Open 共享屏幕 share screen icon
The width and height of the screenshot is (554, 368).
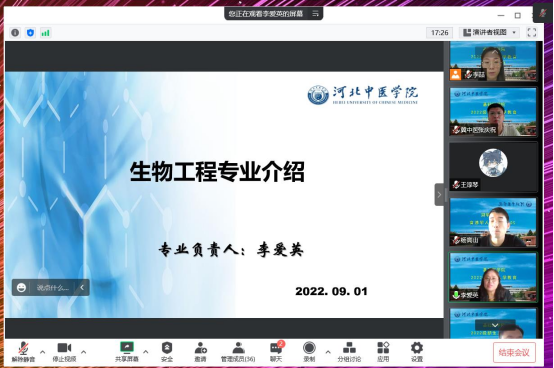click(x=126, y=351)
